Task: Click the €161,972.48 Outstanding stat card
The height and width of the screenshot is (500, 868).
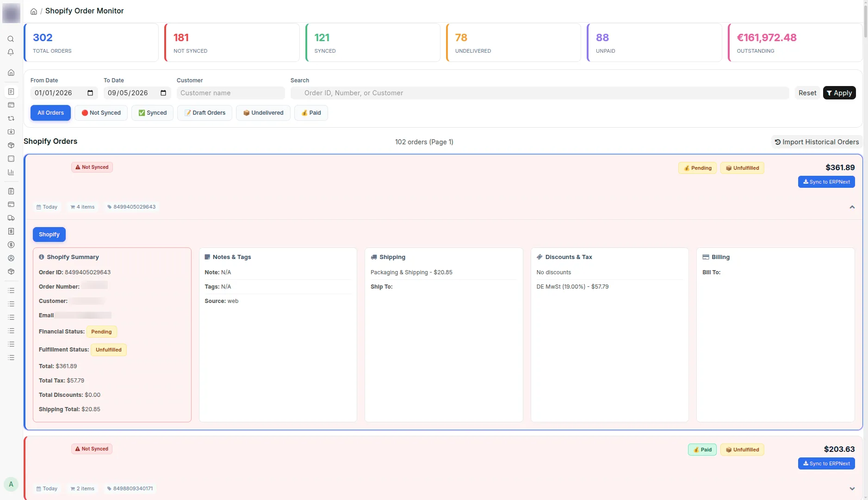Action: point(795,43)
